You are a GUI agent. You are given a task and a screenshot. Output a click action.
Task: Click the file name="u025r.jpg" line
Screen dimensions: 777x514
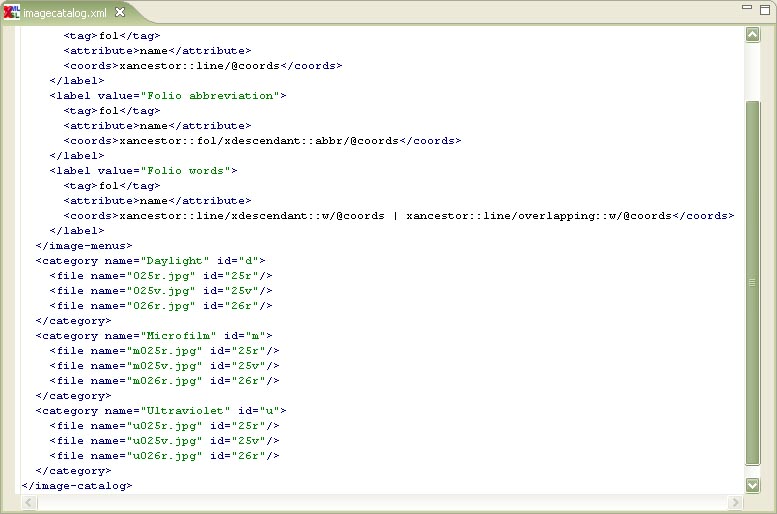click(164, 426)
